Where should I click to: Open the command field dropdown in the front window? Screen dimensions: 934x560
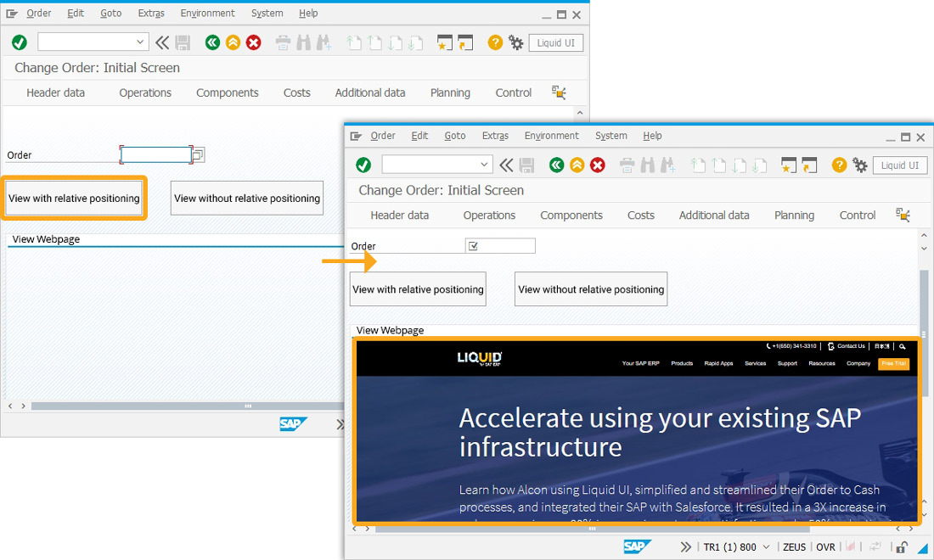(x=484, y=165)
